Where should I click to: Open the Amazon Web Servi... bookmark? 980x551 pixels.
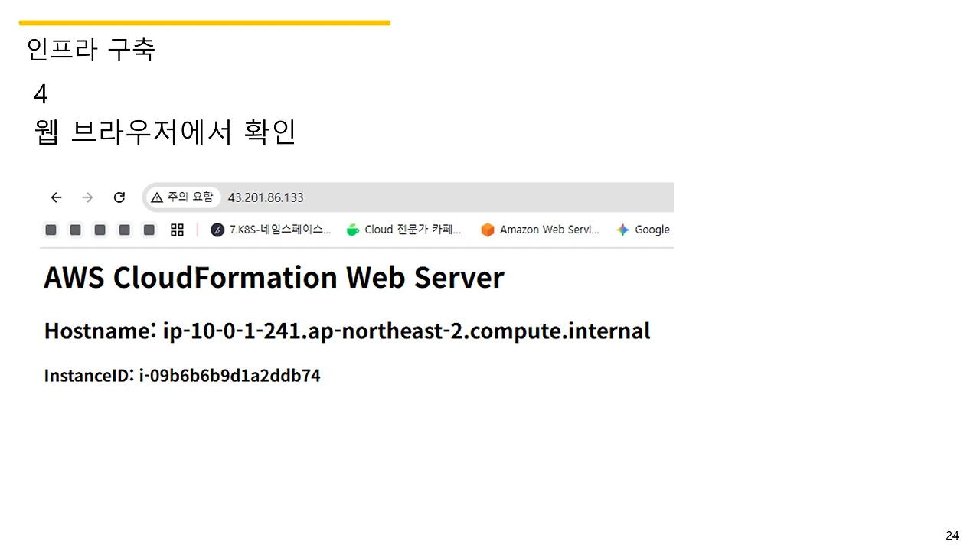pos(540,230)
